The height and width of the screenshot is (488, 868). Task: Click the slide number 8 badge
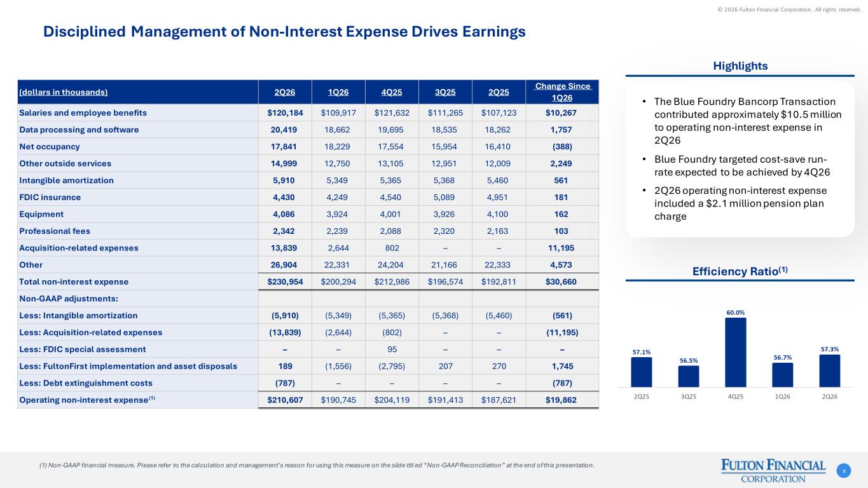click(x=844, y=471)
